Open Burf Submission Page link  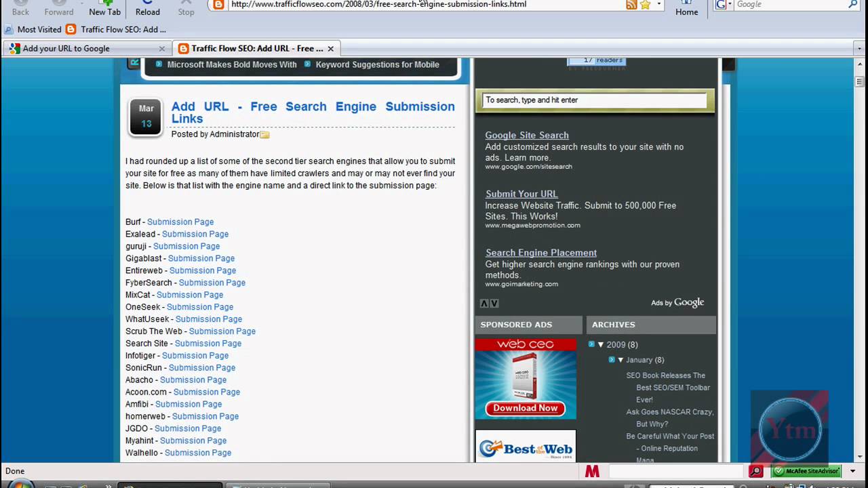(x=180, y=222)
